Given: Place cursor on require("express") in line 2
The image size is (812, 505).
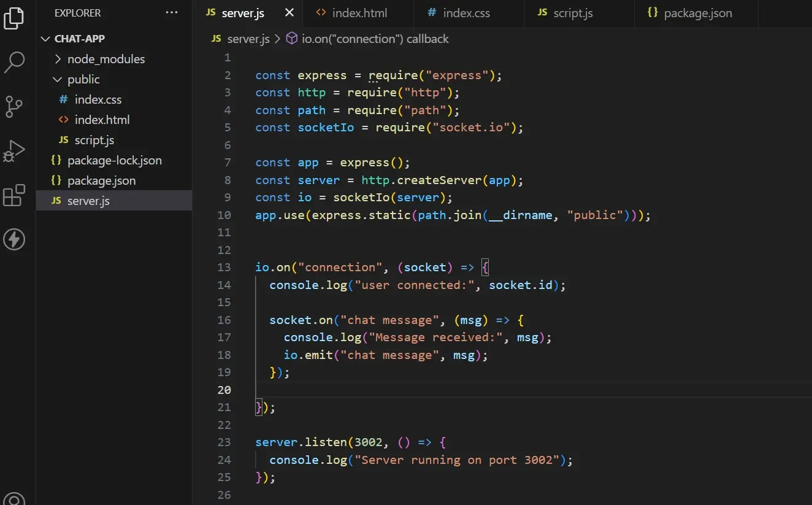Looking at the screenshot, I should [433, 75].
